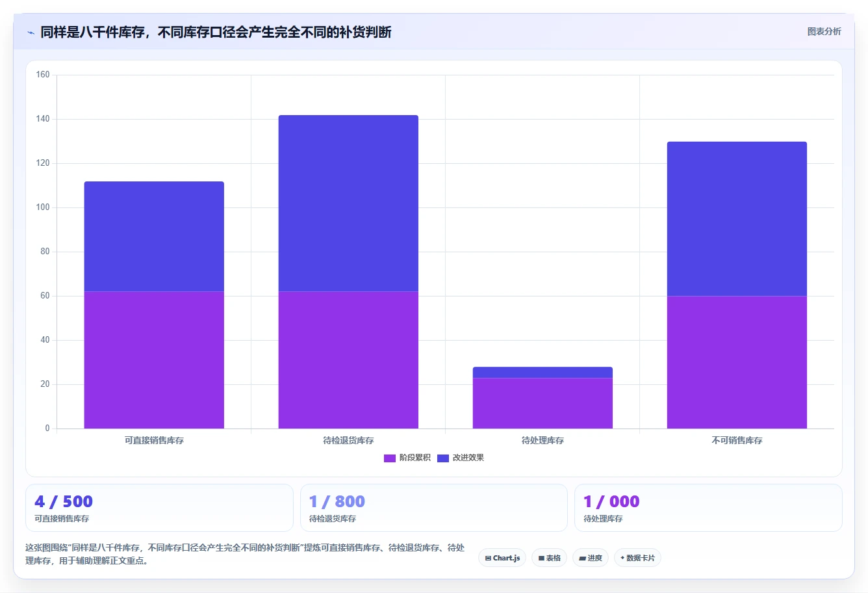The height and width of the screenshot is (593, 868).
Task: Toggle the 阶段累积 legend swatch
Action: click(390, 458)
